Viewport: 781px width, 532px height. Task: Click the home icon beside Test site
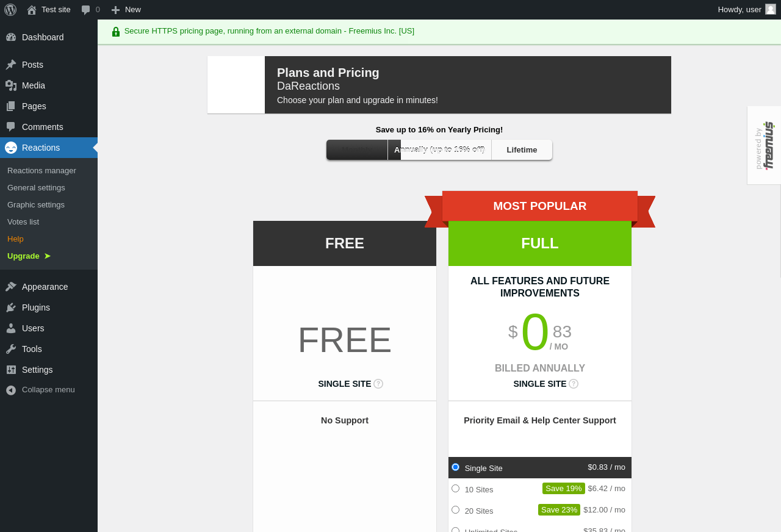pos(32,10)
